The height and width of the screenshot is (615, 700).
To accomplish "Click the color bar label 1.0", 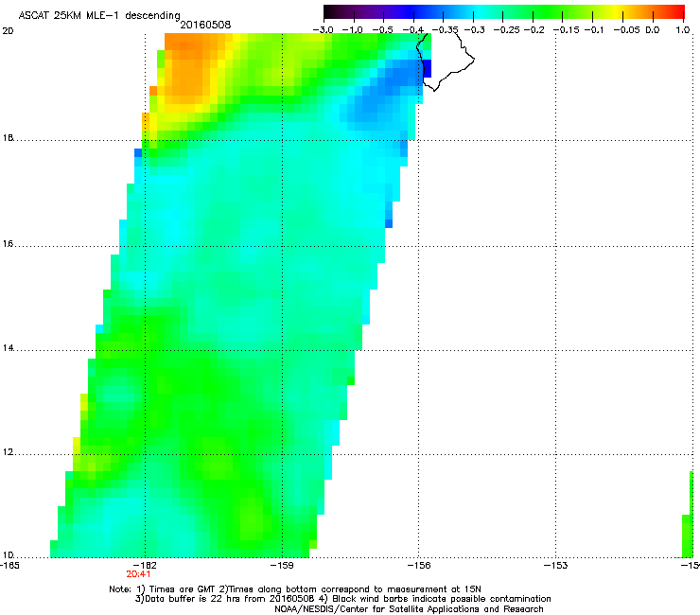I will 683,30.
